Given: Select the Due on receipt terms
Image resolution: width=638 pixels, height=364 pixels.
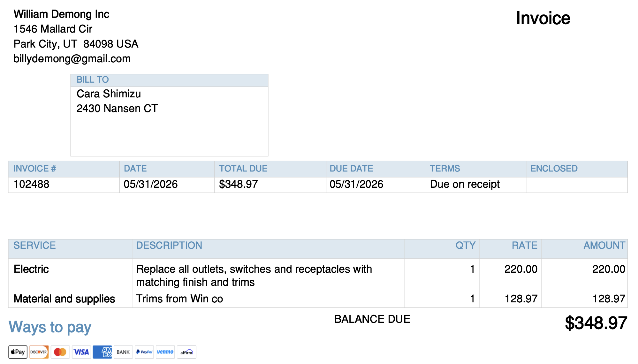Looking at the screenshot, I should point(465,184).
